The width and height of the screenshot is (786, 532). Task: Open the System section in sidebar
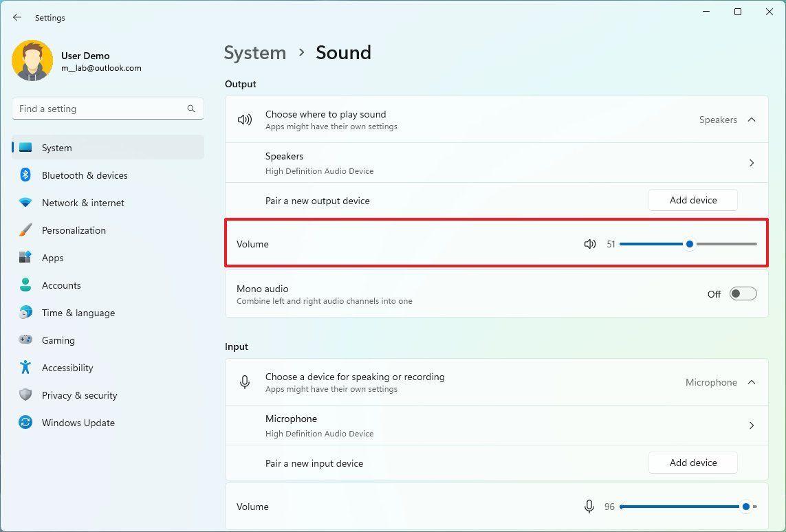tap(56, 148)
